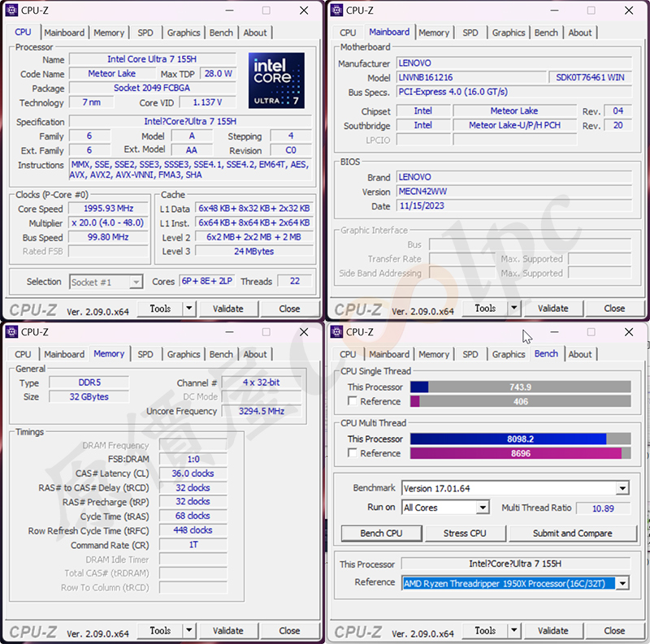Viewport: 650px width, 644px height.
Task: Click the Stress CPU button
Action: tap(466, 534)
